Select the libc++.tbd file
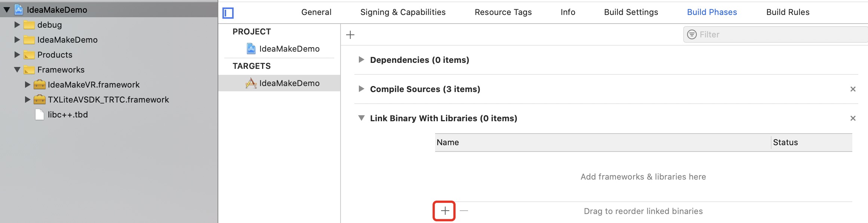The image size is (868, 223). tap(68, 114)
